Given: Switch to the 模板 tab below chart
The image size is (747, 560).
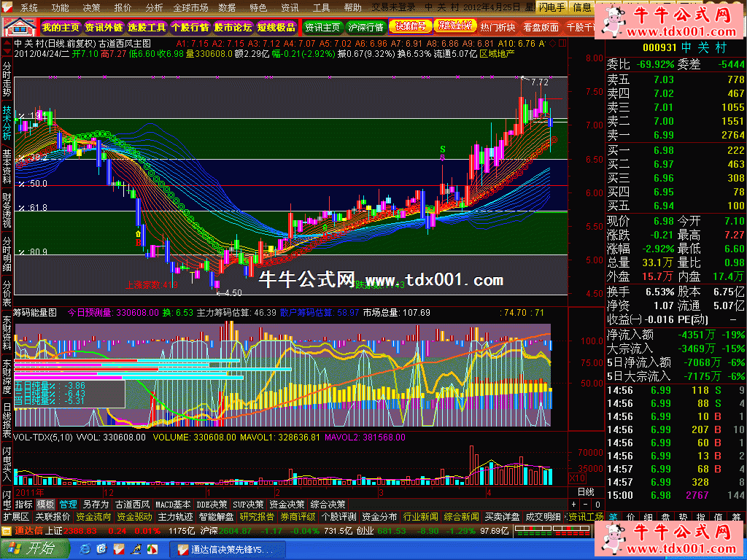Looking at the screenshot, I should pos(46,505).
